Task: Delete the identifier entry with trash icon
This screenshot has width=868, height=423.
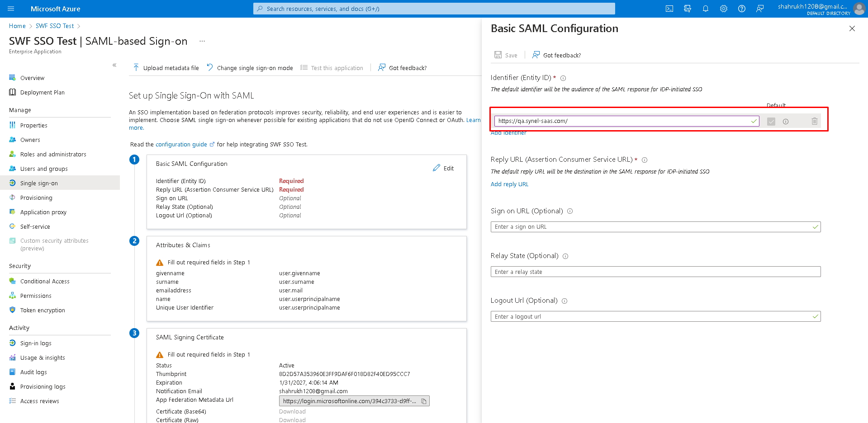Action: pyautogui.click(x=815, y=121)
